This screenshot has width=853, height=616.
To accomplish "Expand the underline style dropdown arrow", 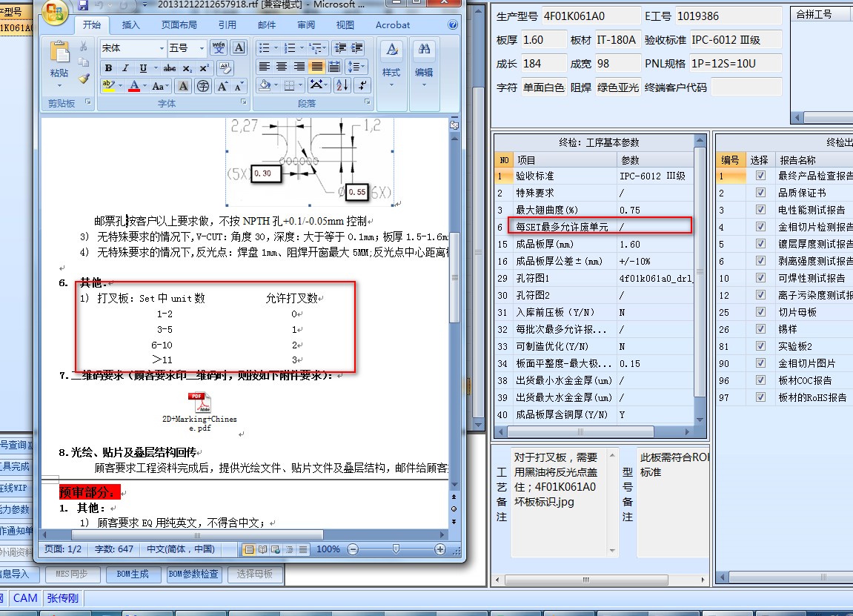I will click(156, 68).
